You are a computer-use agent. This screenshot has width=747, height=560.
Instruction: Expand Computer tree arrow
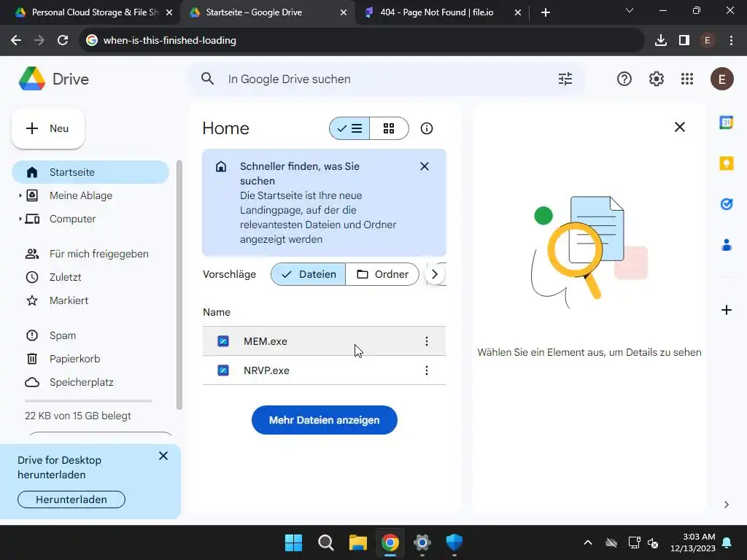(20, 219)
